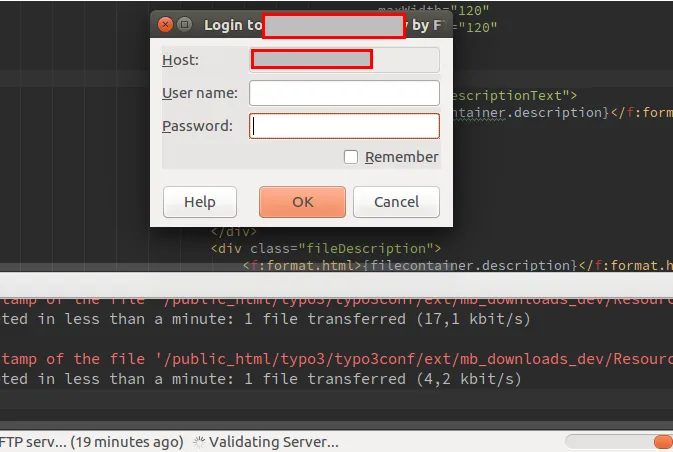Open Help for the login dialog
The image size is (673, 452).
coord(200,202)
